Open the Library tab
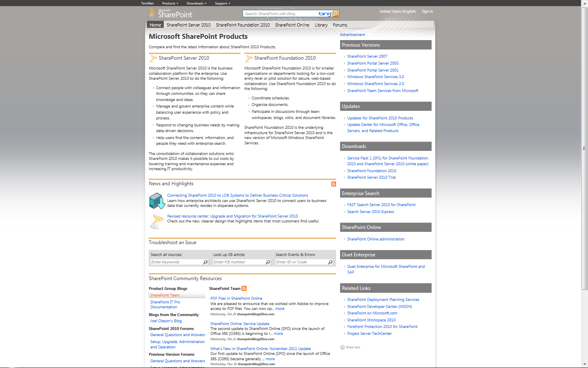588x368 pixels. tap(321, 25)
